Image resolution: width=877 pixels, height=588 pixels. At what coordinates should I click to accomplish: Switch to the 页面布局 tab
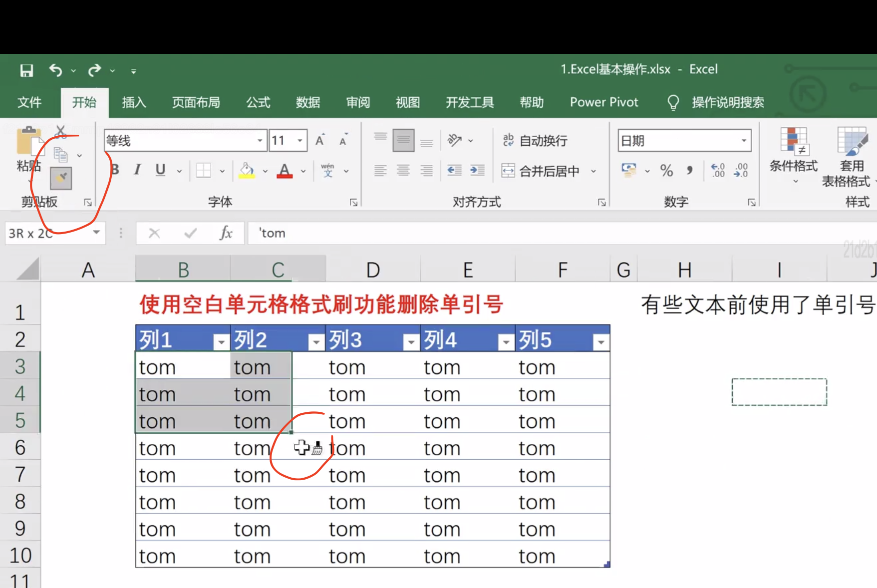click(196, 102)
